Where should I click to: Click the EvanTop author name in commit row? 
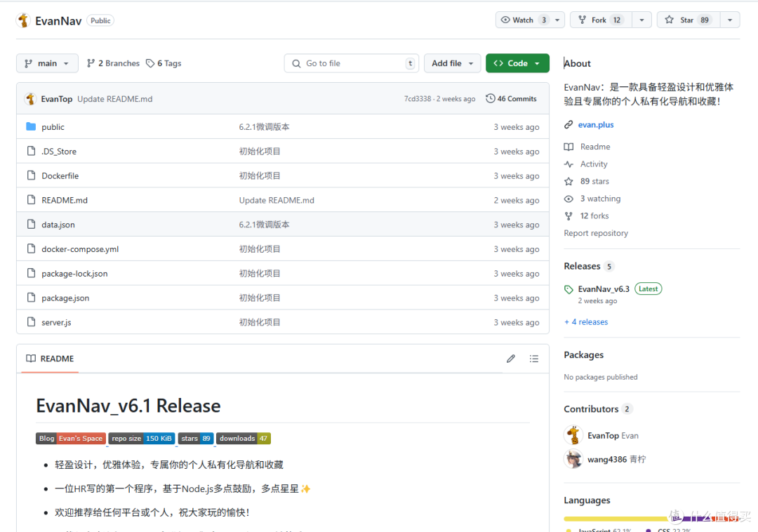click(57, 98)
